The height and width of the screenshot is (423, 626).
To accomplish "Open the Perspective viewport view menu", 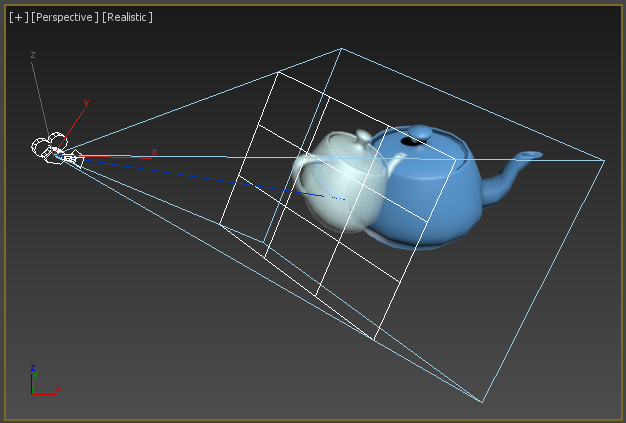I will pyautogui.click(x=65, y=17).
